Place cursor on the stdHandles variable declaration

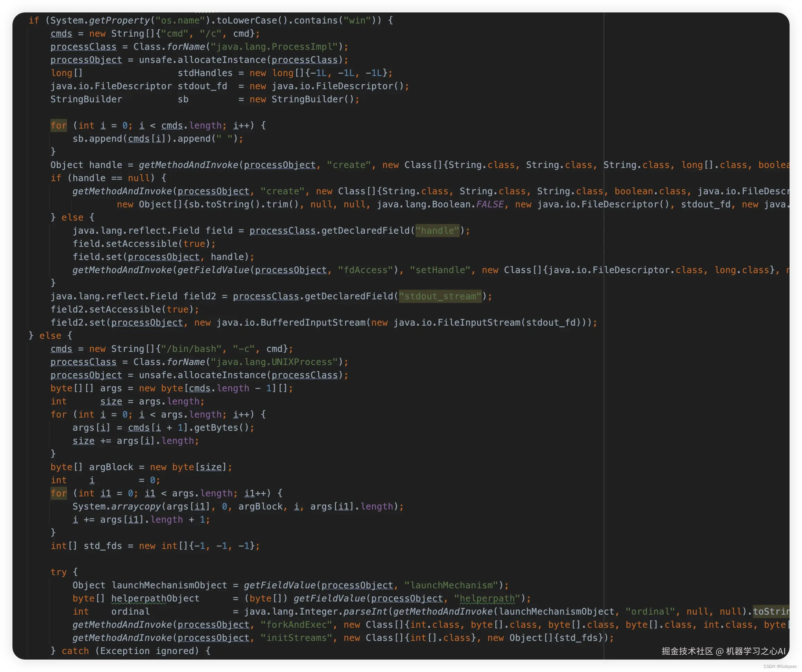pos(205,73)
